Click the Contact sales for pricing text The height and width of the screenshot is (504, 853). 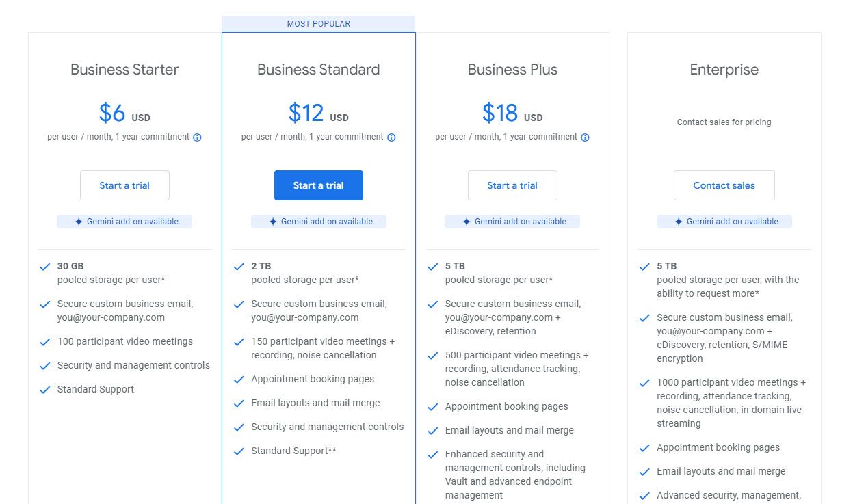click(x=723, y=122)
